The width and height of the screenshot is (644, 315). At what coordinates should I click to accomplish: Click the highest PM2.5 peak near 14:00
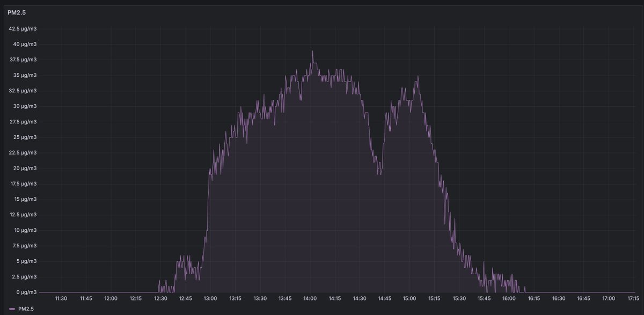point(313,51)
